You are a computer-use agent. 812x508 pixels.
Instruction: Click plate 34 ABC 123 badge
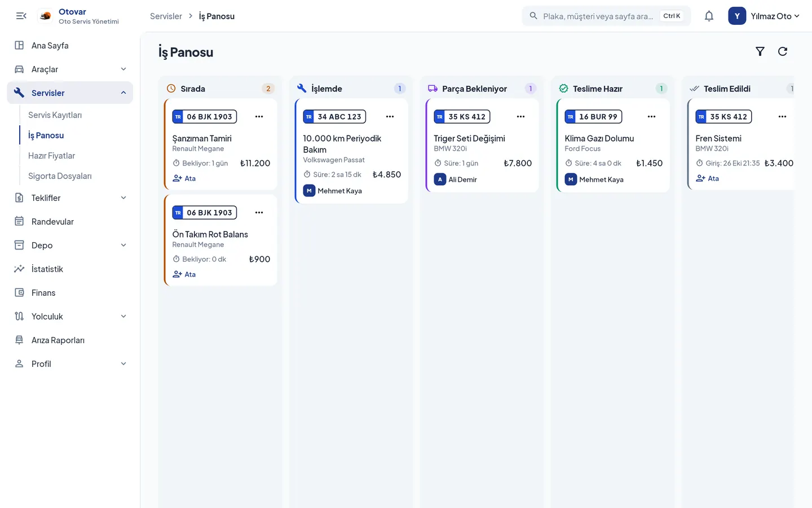[x=334, y=116]
